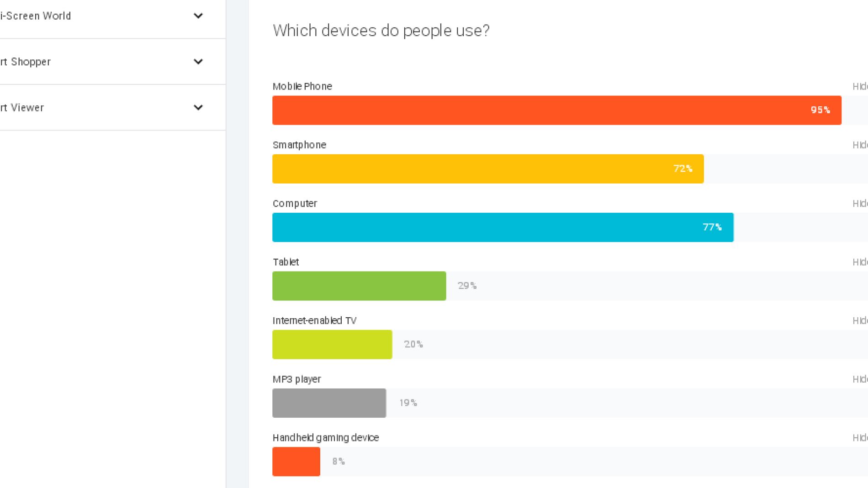The image size is (868, 488).
Task: Open the Smart Viewer menu item
Action: pyautogui.click(x=22, y=108)
